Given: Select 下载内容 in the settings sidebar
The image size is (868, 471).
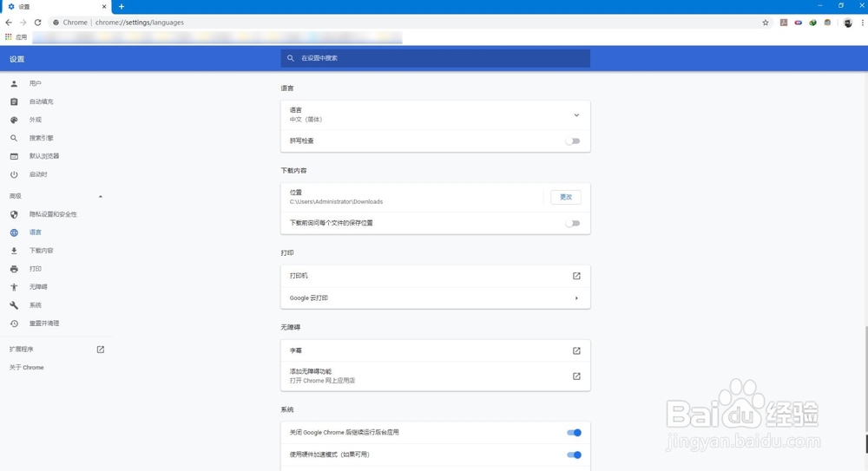Looking at the screenshot, I should (x=42, y=251).
